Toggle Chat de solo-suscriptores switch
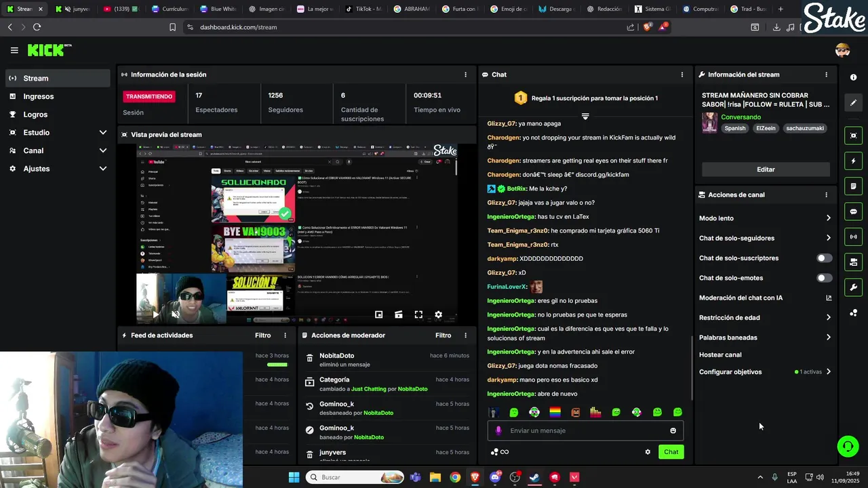The height and width of the screenshot is (488, 868). coord(825,258)
